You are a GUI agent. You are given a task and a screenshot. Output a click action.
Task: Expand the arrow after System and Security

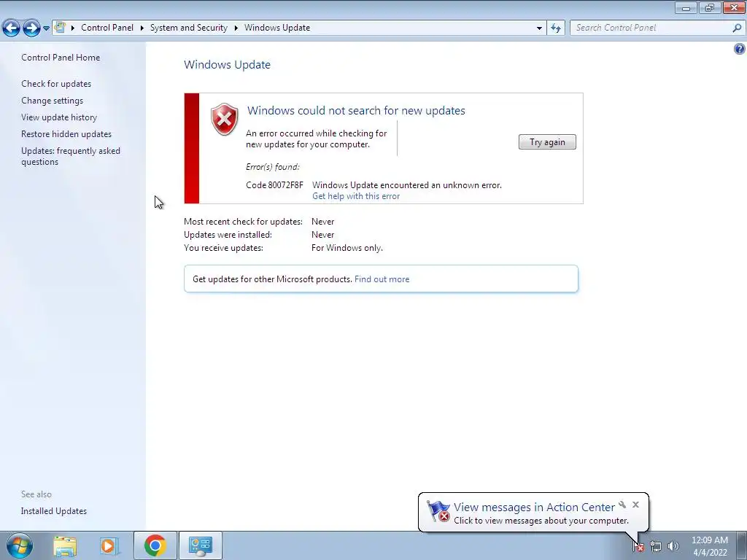click(236, 28)
